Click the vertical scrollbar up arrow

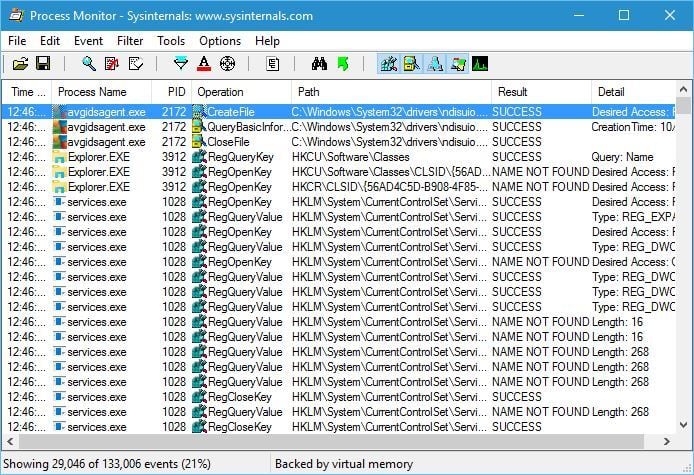683,89
